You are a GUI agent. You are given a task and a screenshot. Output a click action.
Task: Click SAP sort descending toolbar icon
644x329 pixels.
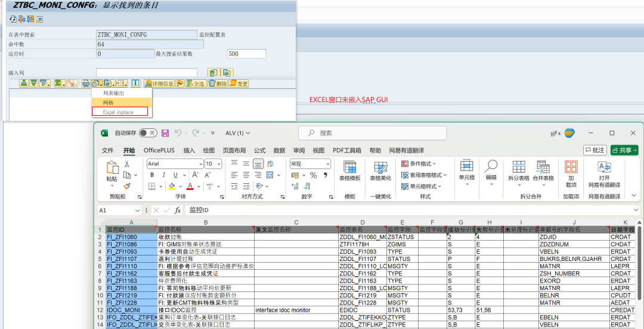pyautogui.click(x=33, y=84)
